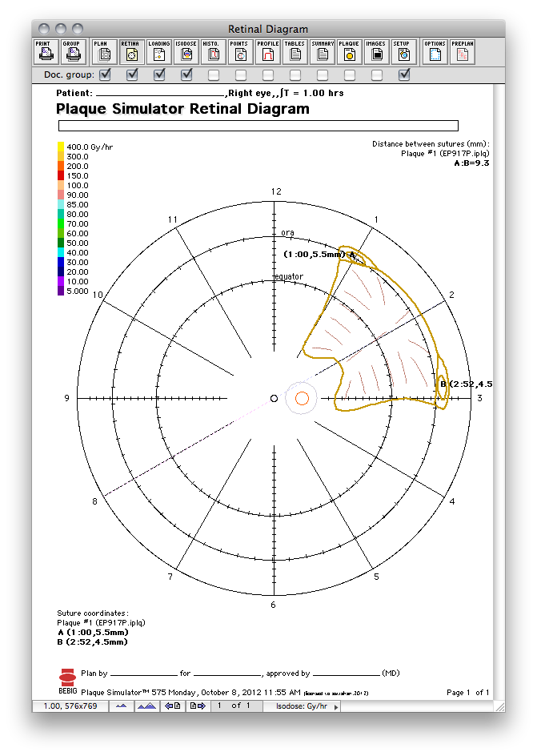Open the LOADING window icon
Screen dimensions: 537x756
[x=159, y=52]
